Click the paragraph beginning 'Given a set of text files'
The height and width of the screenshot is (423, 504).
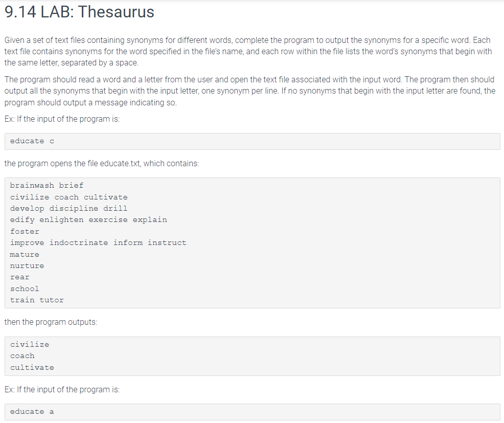pos(248,52)
